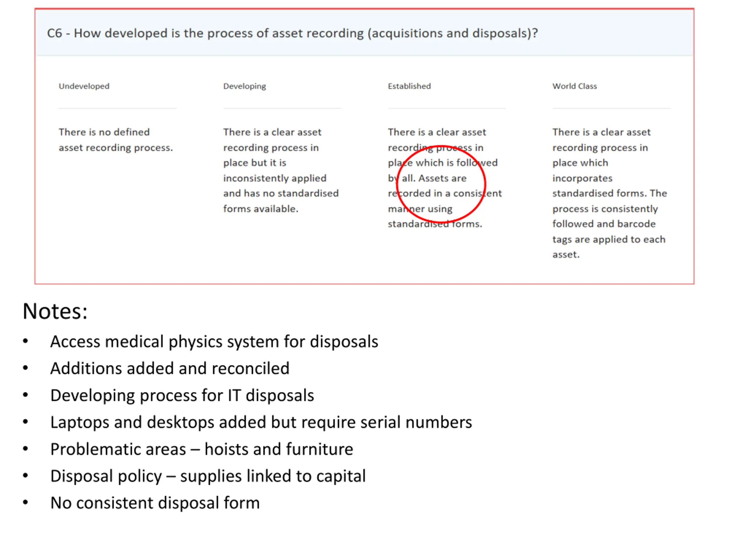Click the Established description about standardised forms
This screenshot has height=560, width=747.
tap(445, 178)
